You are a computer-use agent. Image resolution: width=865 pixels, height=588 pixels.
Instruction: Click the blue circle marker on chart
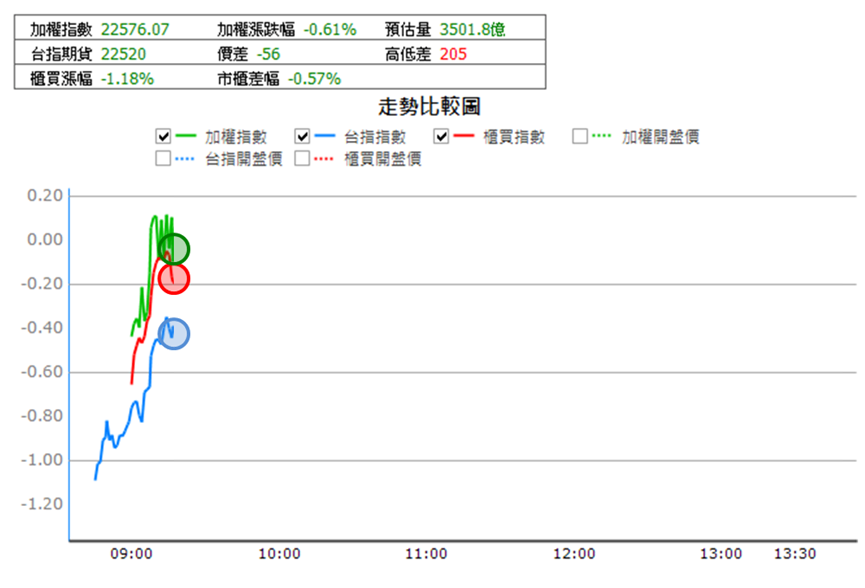click(x=174, y=334)
